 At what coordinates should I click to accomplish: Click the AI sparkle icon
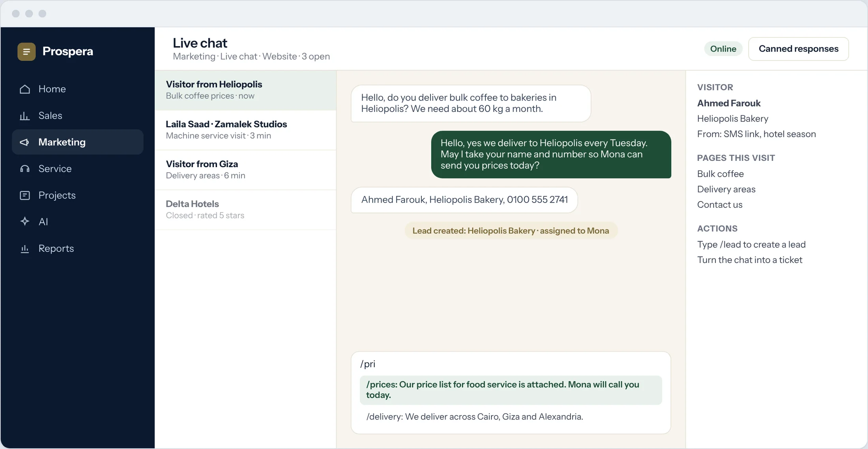click(25, 222)
